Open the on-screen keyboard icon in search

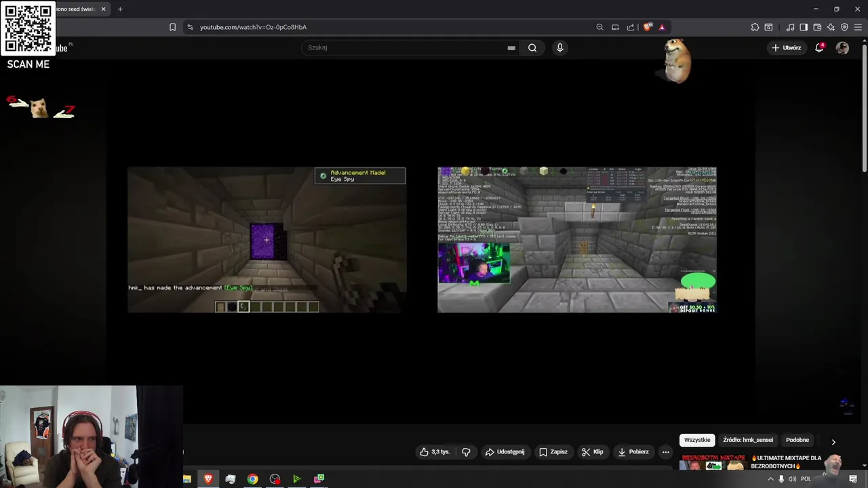(x=511, y=47)
